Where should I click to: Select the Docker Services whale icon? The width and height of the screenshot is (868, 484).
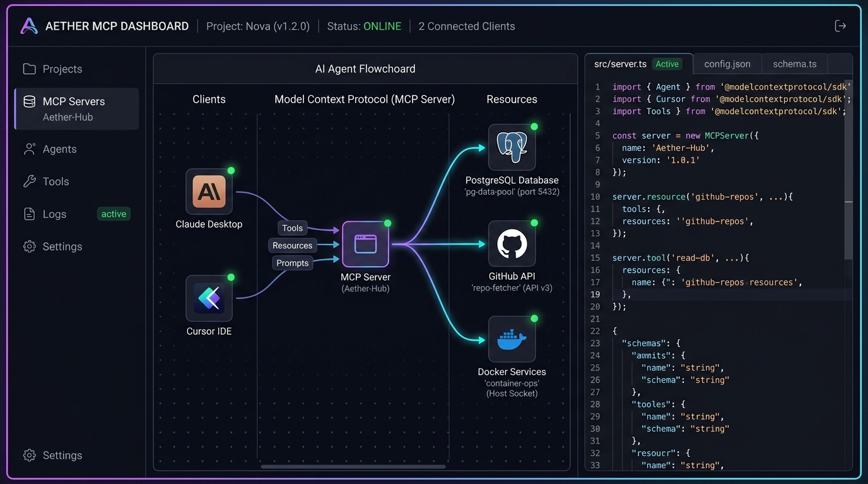(512, 339)
